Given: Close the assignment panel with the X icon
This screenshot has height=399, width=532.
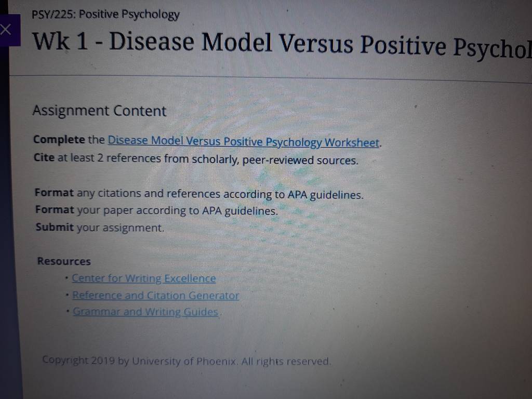Looking at the screenshot, I should 5,30.
